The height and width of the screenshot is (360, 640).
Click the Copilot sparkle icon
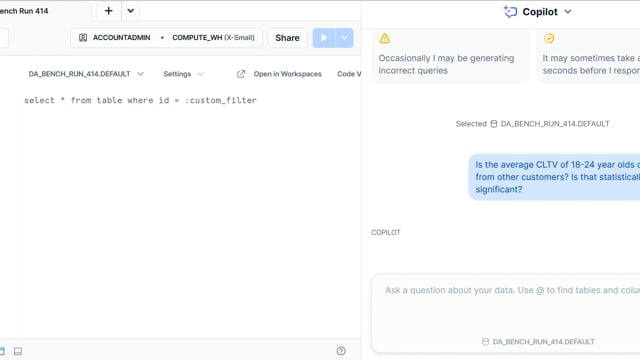[510, 12]
